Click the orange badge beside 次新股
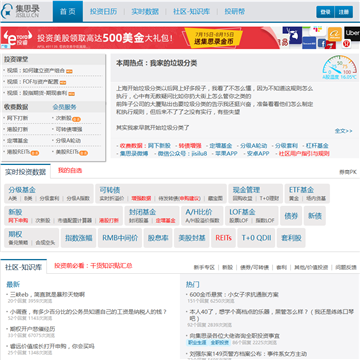 coord(76,119)
